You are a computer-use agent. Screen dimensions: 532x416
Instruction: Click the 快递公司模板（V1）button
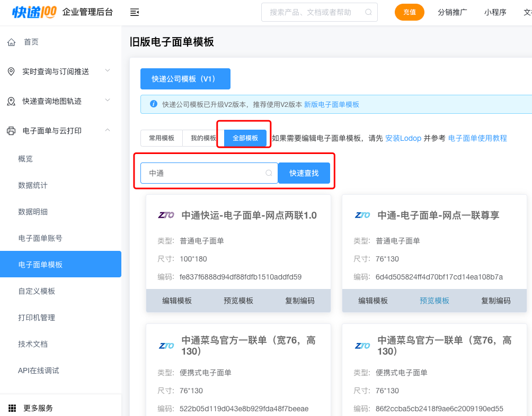tap(185, 79)
